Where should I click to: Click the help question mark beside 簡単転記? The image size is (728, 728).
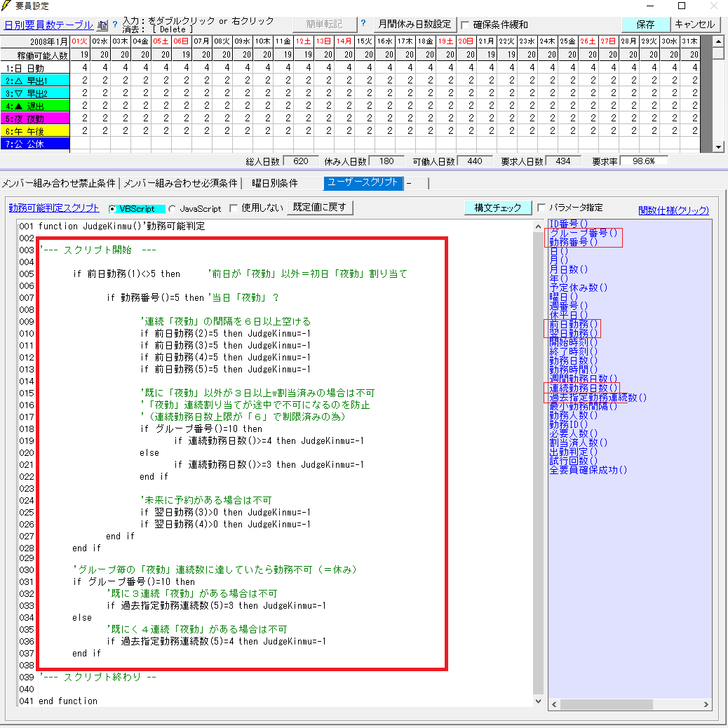pos(363,24)
